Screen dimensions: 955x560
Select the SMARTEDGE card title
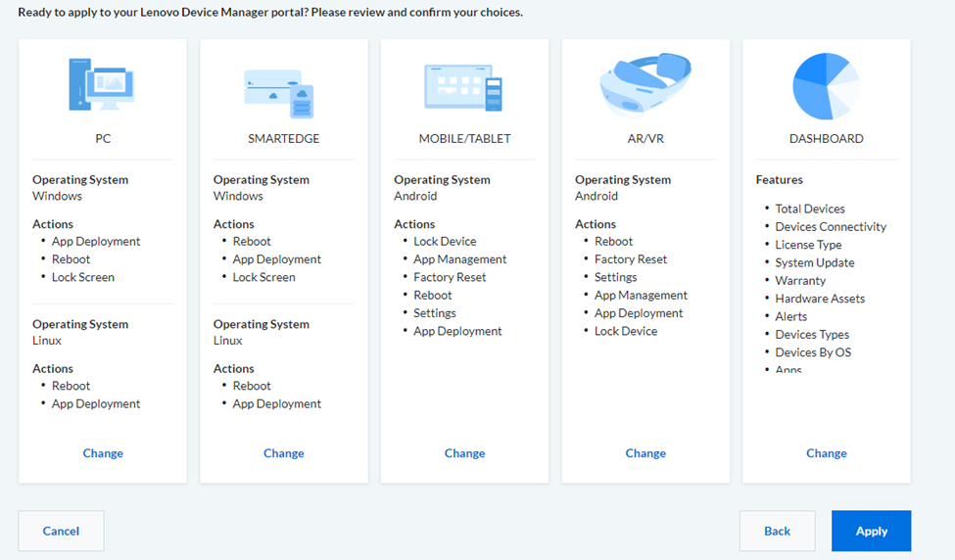[284, 139]
